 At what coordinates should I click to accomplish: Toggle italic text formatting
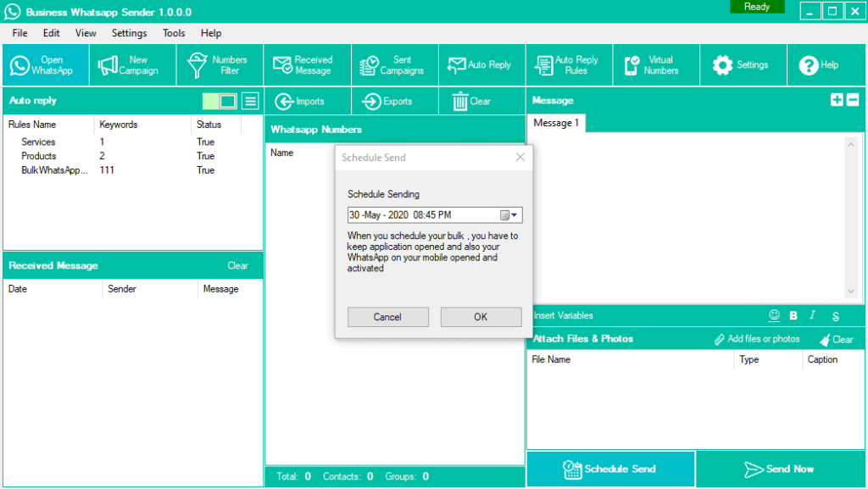coord(812,315)
